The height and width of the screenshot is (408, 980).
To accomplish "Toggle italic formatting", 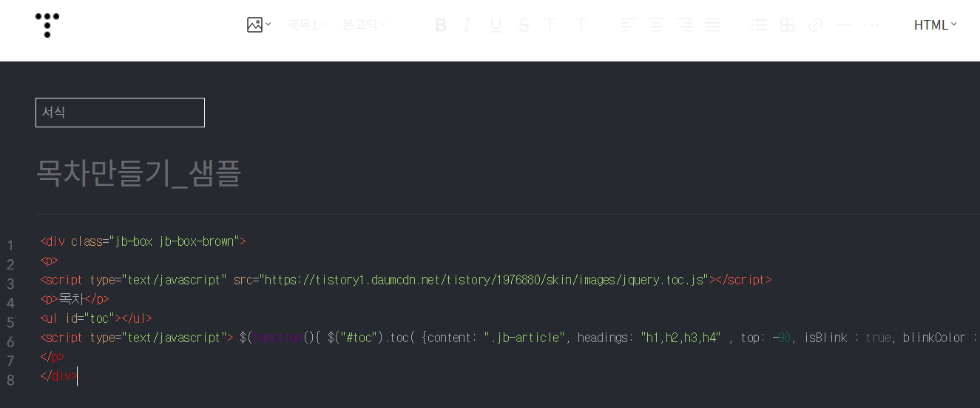I will pyautogui.click(x=467, y=25).
